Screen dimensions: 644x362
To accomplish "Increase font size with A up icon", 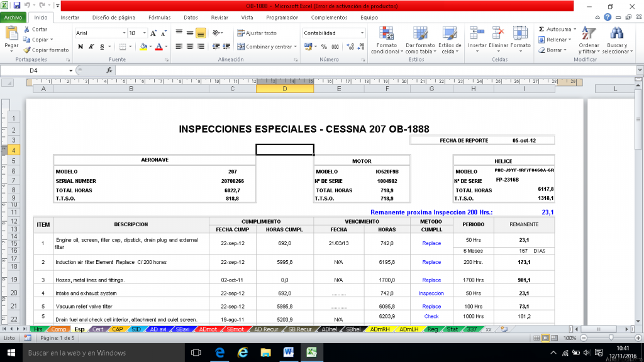I will [x=153, y=33].
